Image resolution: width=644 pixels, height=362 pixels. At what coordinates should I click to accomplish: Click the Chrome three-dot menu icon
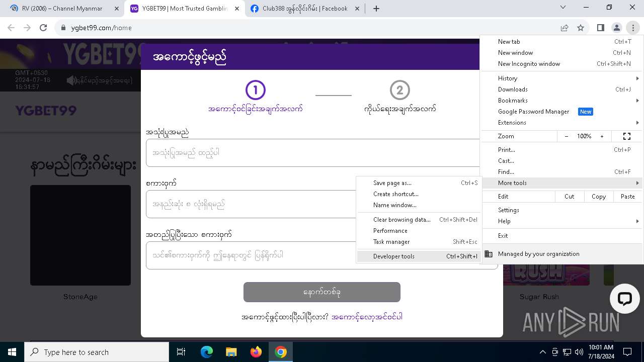click(x=632, y=28)
